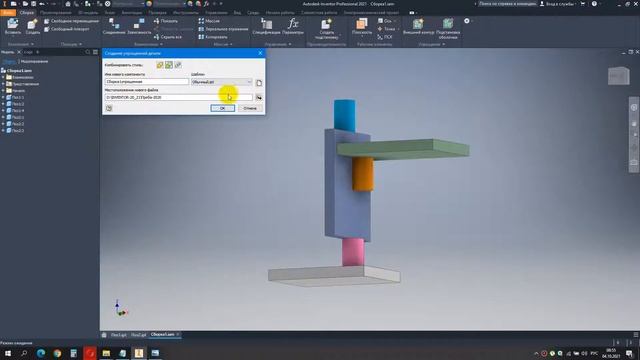The image size is (640, 360).
Task: Click the new component name input field
Action: pyautogui.click(x=147, y=82)
